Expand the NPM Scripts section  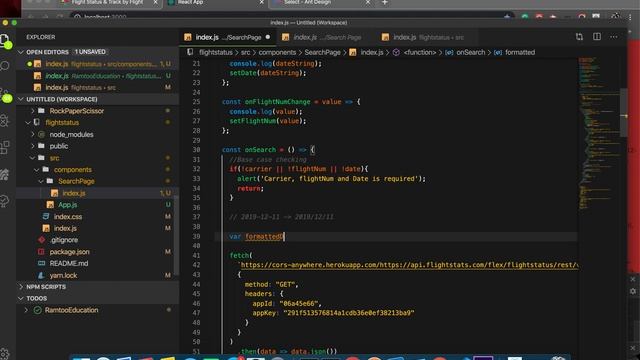(x=21, y=287)
